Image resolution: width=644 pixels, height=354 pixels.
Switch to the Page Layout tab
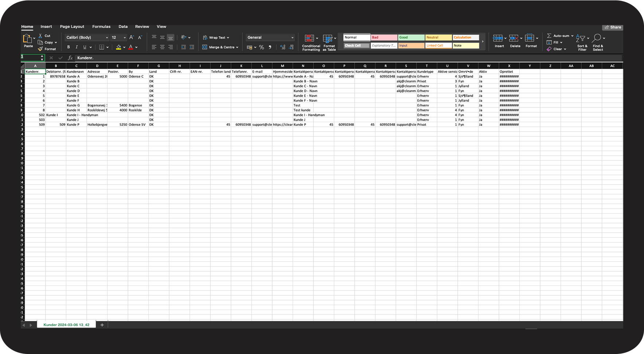(72, 27)
